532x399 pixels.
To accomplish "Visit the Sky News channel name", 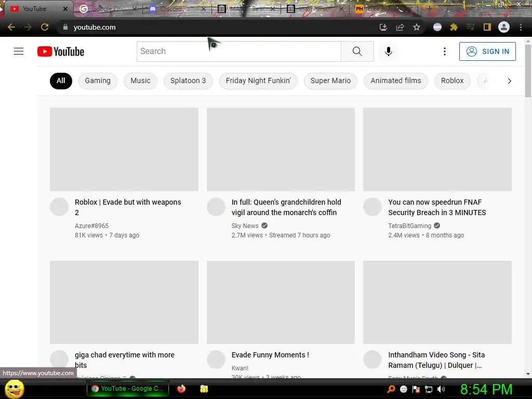I will [245, 226].
